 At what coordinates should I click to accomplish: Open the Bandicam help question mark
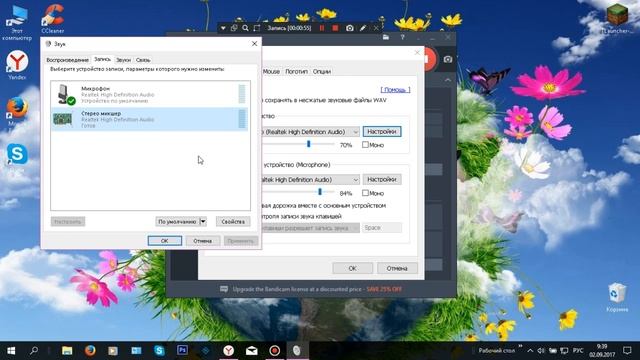402,38
